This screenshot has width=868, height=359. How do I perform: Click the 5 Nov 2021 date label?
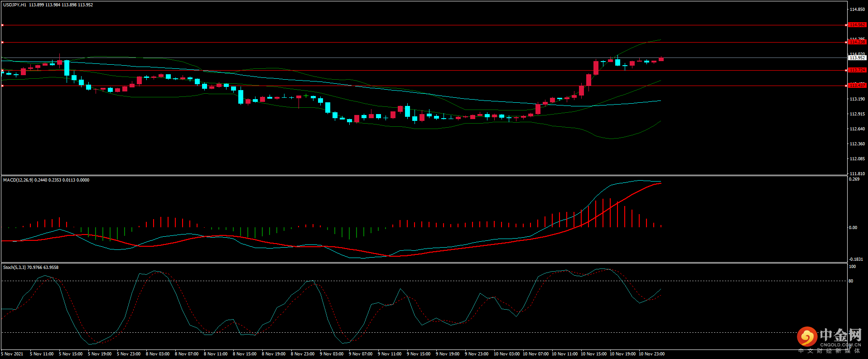12,354
